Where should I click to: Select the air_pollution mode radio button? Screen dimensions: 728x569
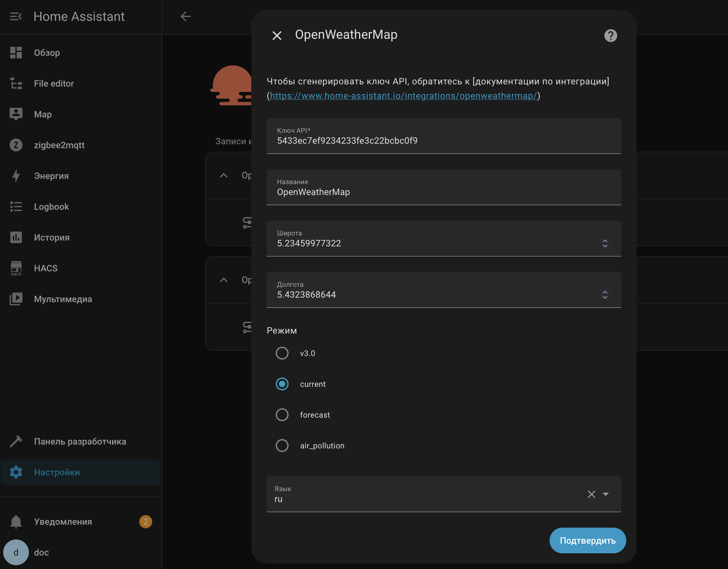coord(282,446)
